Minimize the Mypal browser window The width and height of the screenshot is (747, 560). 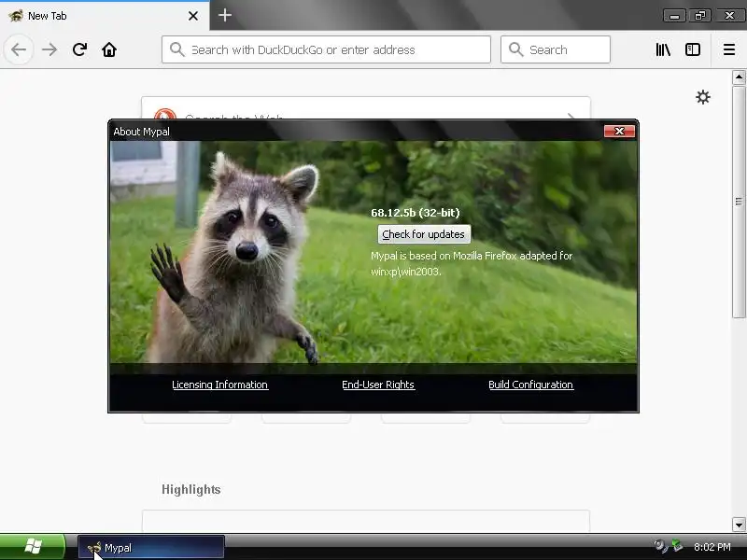(x=674, y=16)
